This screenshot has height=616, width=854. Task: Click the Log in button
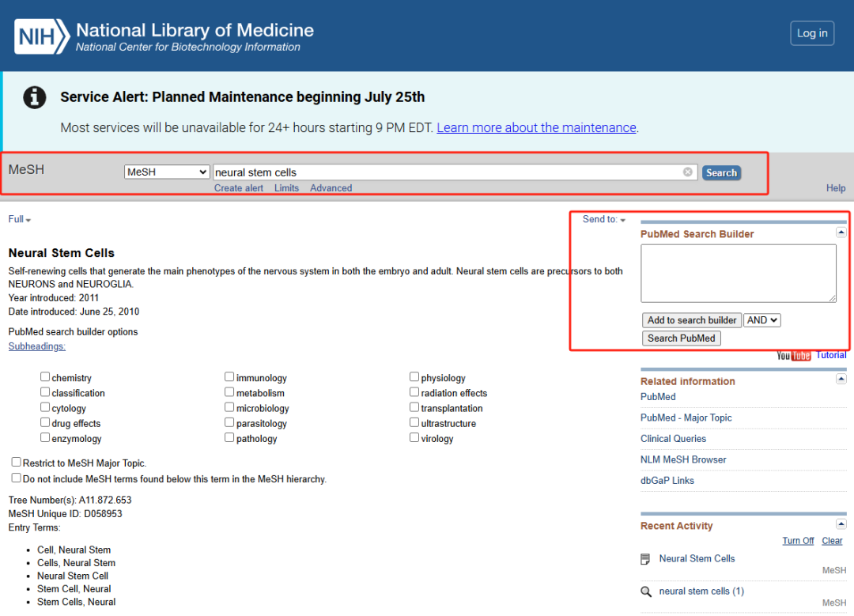[x=812, y=33]
